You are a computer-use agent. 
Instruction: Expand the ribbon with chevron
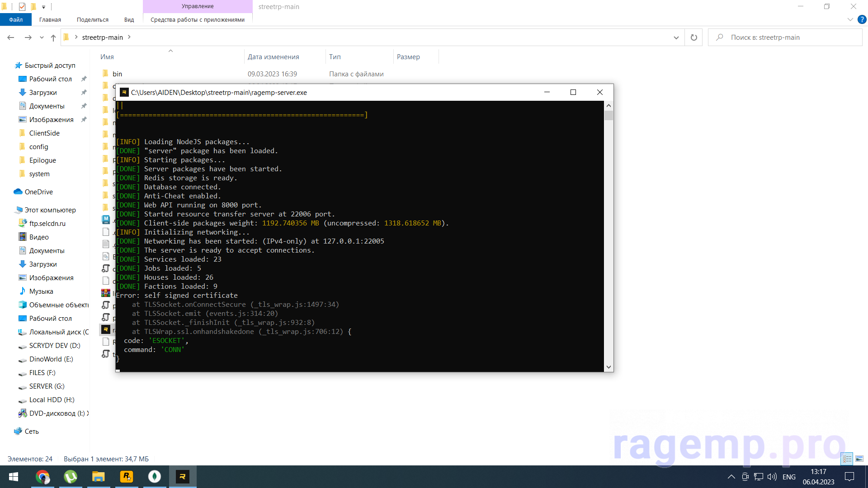tap(850, 19)
